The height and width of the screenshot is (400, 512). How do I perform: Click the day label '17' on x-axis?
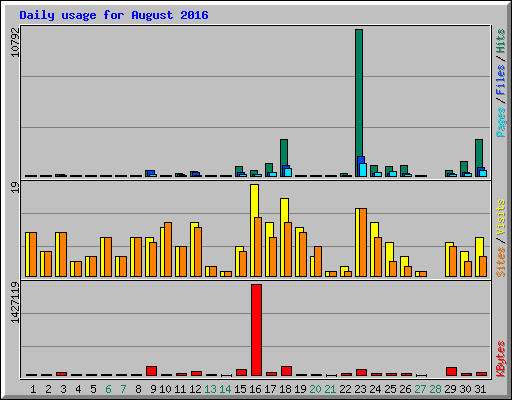click(270, 389)
